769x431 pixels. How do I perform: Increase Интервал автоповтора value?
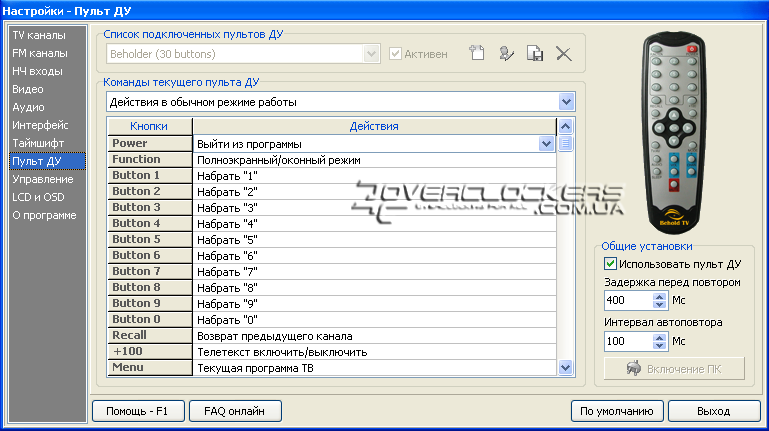(x=660, y=337)
